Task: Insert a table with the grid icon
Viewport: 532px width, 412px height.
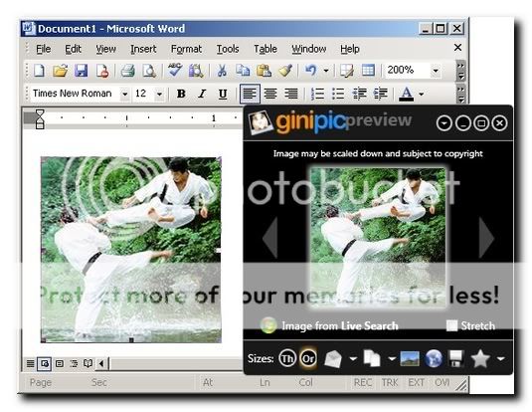Action: 368,71
